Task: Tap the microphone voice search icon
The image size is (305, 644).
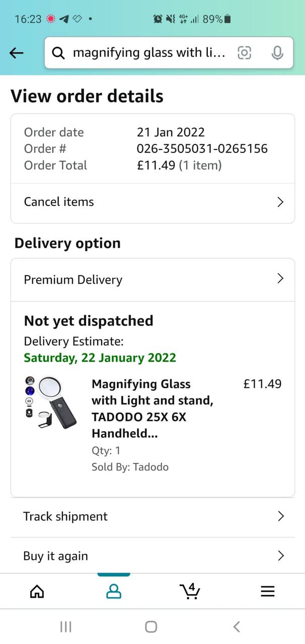Action: point(277,53)
